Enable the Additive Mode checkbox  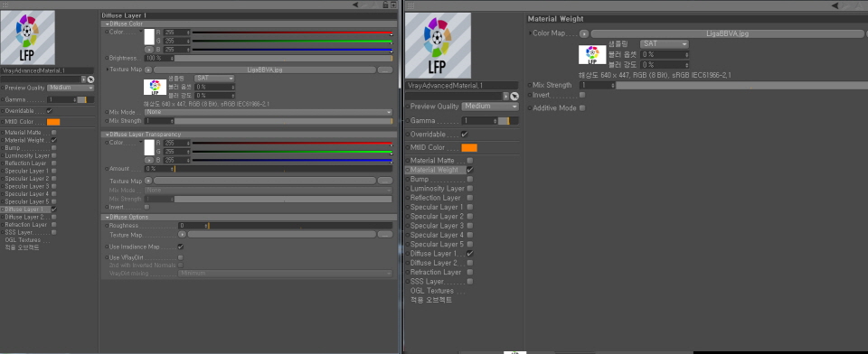click(x=581, y=107)
